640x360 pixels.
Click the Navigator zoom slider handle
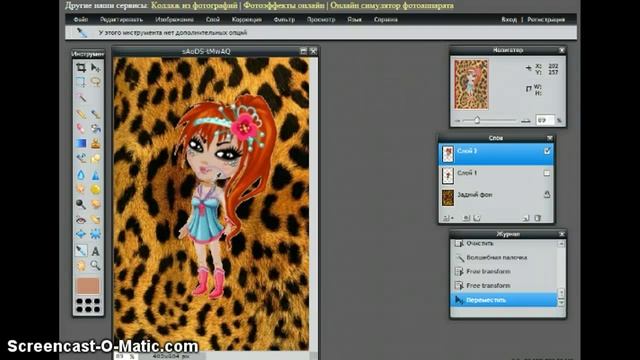(x=477, y=120)
